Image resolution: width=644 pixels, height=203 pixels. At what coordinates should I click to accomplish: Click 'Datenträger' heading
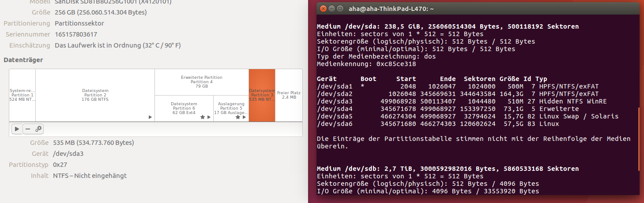click(23, 59)
